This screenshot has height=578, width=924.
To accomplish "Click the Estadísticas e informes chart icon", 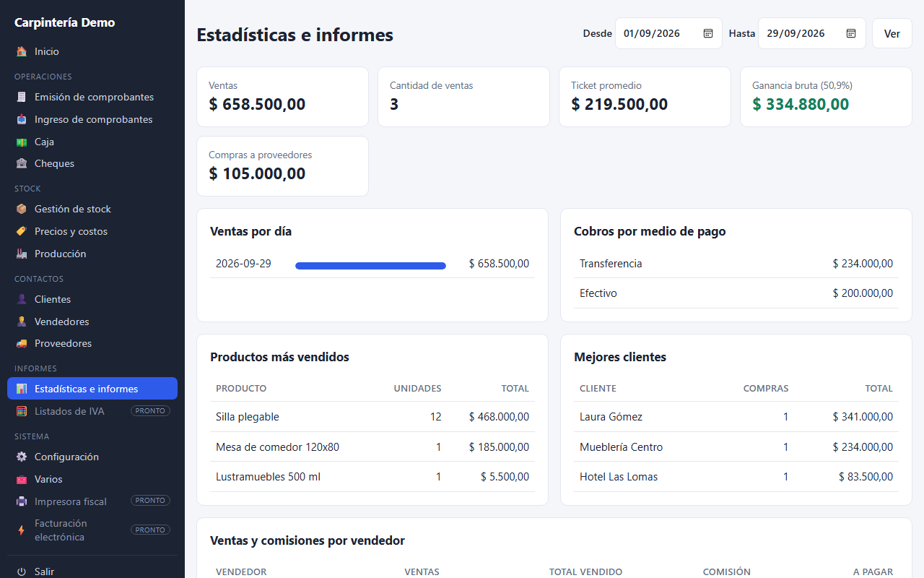I will click(x=22, y=389).
